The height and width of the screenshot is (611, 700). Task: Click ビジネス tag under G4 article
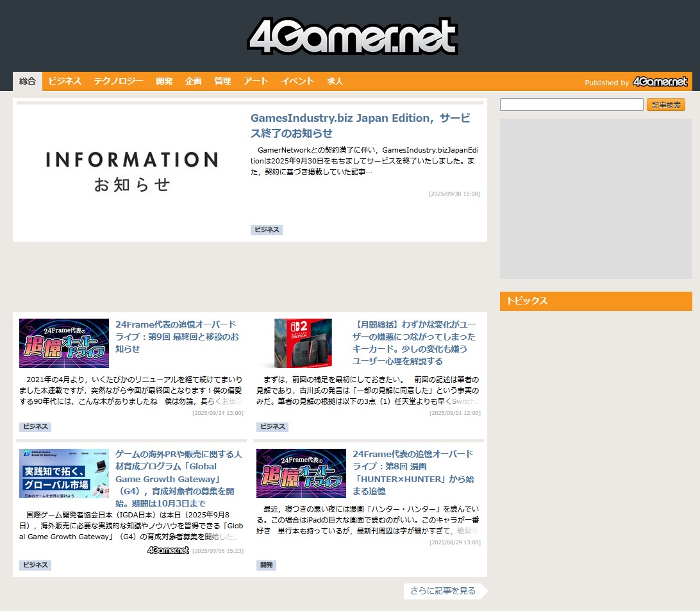pyautogui.click(x=35, y=565)
